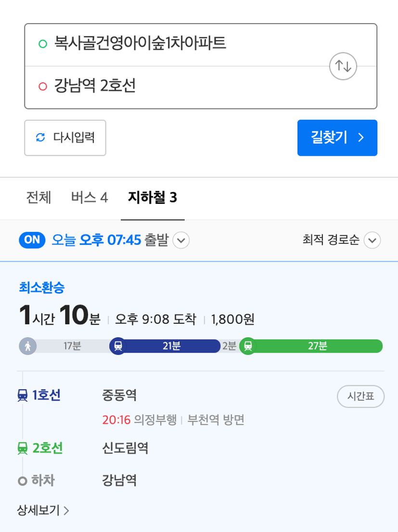
Task: Click the 2호선 train icon in step list
Action: pyautogui.click(x=23, y=448)
